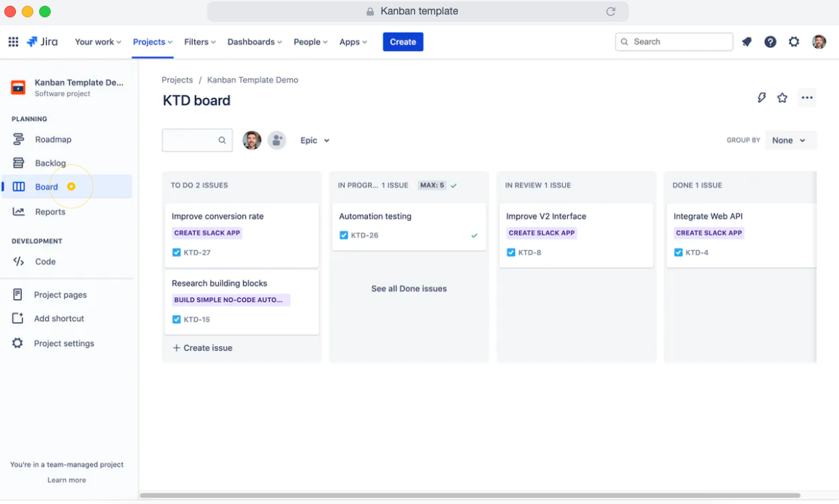Select Board in the sidebar
The image size is (839, 504).
[x=67, y=187]
